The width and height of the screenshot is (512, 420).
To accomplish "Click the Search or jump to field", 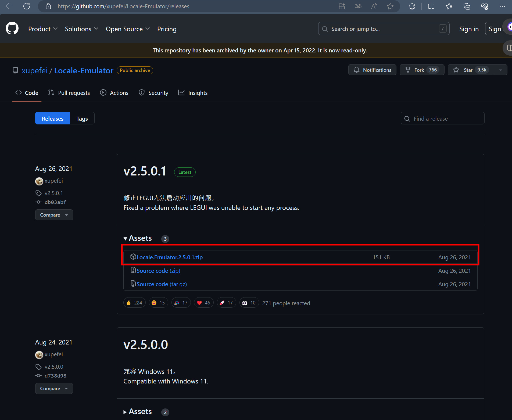I will pyautogui.click(x=384, y=29).
